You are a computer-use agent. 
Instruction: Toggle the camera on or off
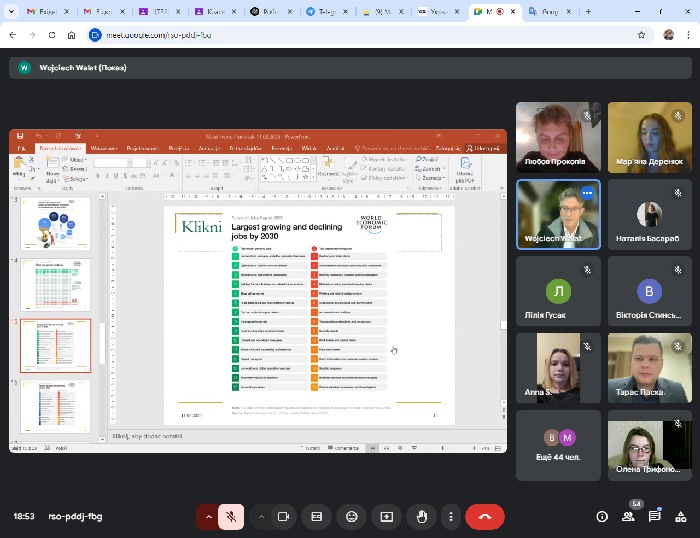pyautogui.click(x=283, y=516)
